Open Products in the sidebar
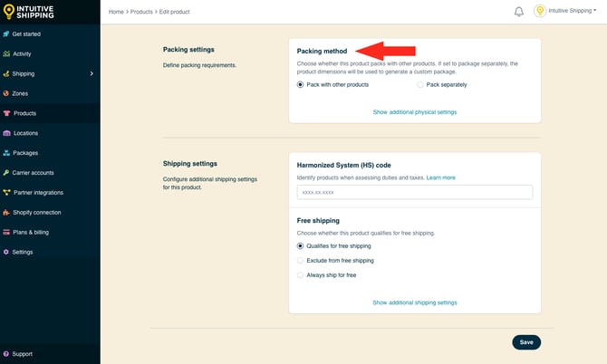The height and width of the screenshot is (364, 607). pyautogui.click(x=24, y=113)
